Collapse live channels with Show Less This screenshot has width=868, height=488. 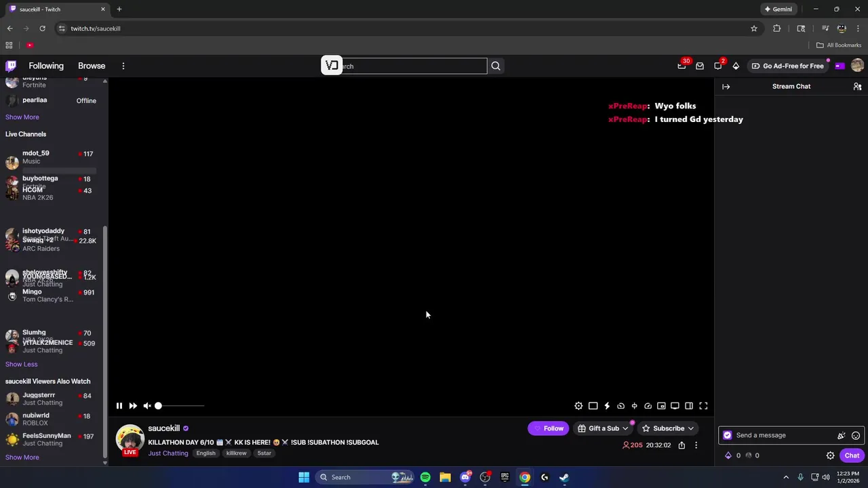point(21,365)
